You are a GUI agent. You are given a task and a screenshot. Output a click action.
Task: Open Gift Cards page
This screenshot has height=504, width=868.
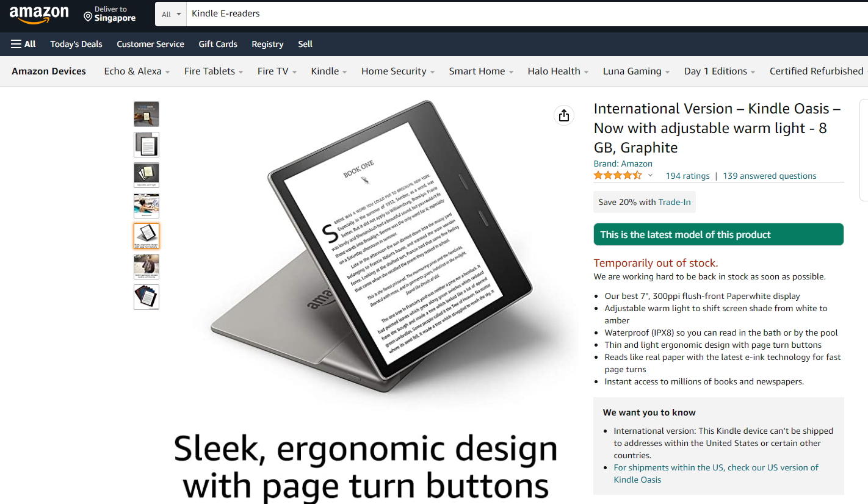[x=218, y=44]
